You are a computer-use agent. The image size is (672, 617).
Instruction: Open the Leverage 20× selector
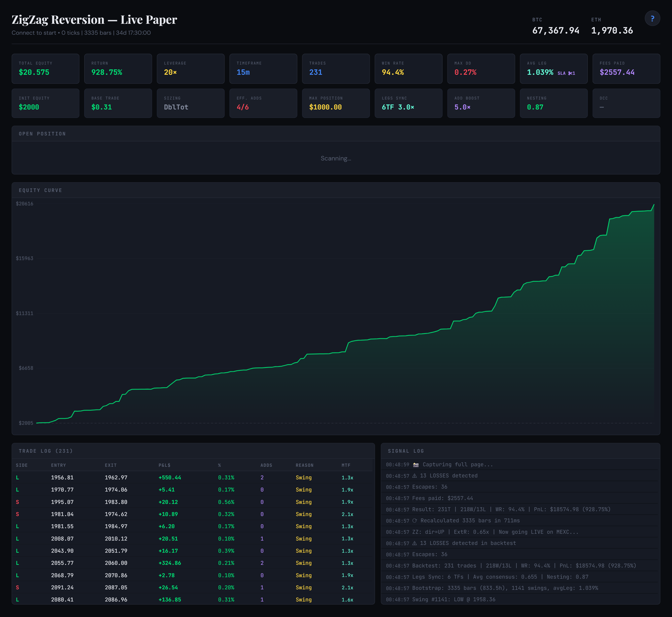(x=190, y=69)
